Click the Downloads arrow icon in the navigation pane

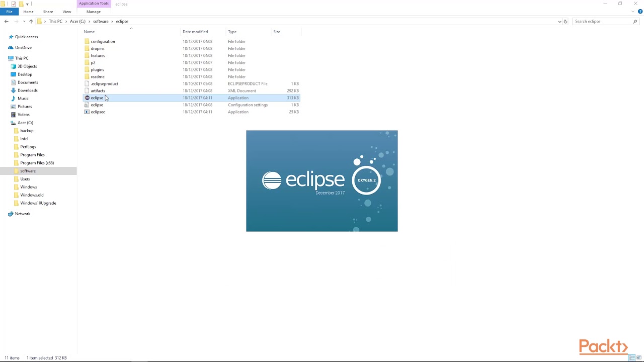14,90
